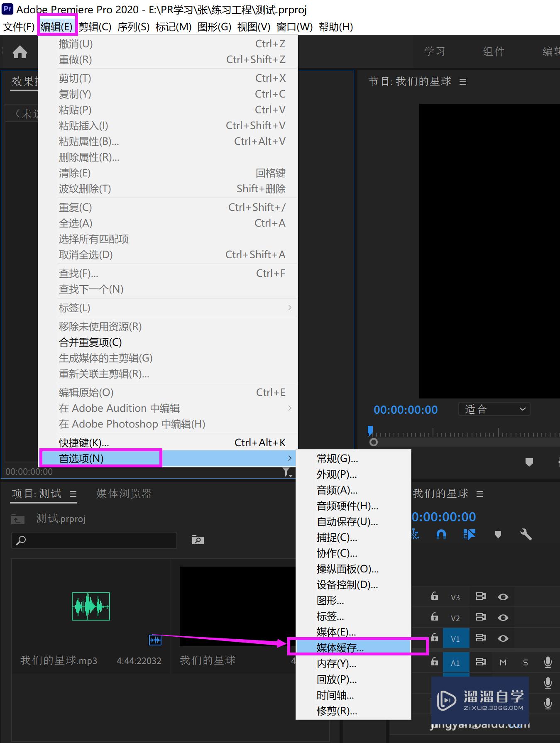Open the 项目: 测试 panel menu icon
This screenshot has height=743, width=560.
pos(73,494)
